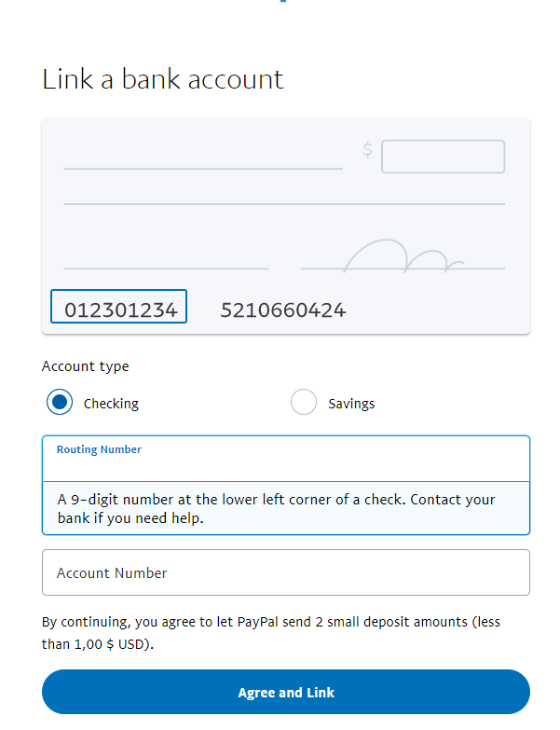Select the Checking radio button
Viewport: 560px width, 730px height.
tap(60, 402)
